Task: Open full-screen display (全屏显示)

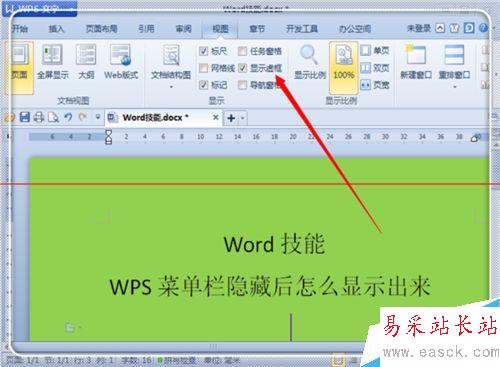Action: pyautogui.click(x=52, y=63)
